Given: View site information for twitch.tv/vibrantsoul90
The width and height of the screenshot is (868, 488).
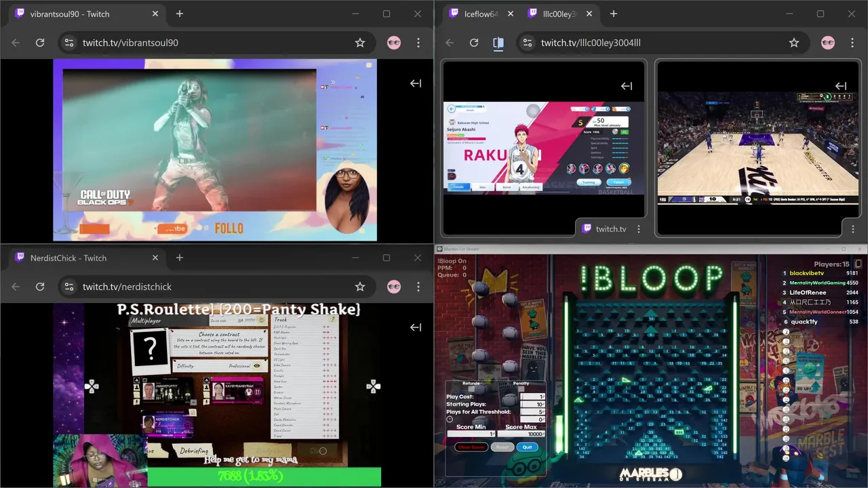Looking at the screenshot, I should tap(68, 43).
